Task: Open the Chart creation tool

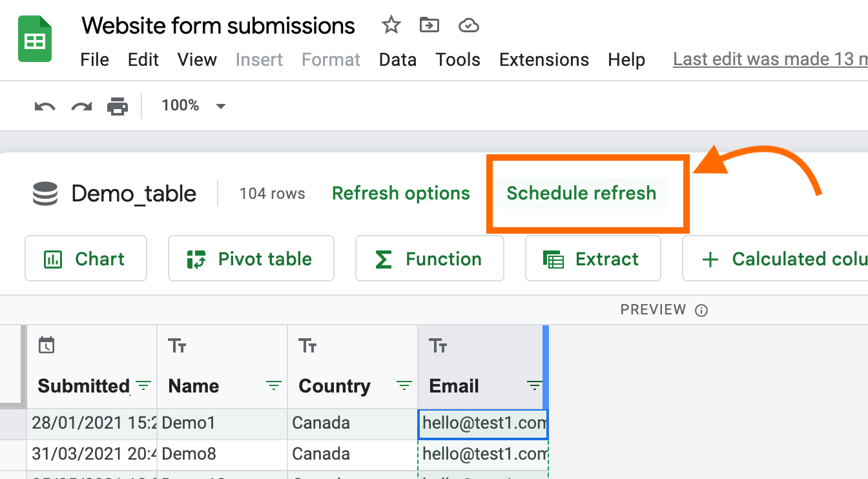Action: point(86,258)
